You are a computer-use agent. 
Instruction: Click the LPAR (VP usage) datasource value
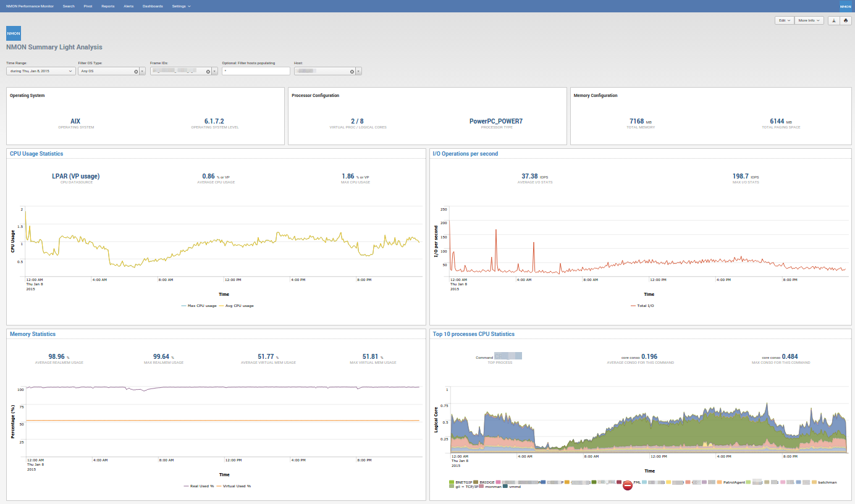tap(75, 176)
